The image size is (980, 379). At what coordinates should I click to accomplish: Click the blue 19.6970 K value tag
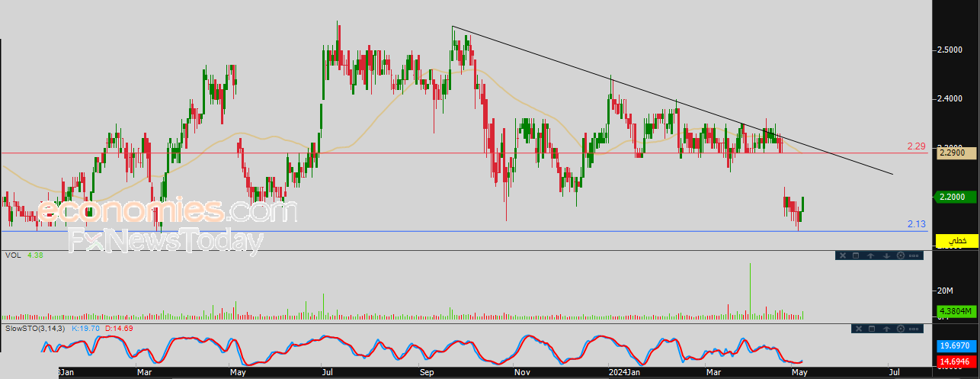pos(956,345)
